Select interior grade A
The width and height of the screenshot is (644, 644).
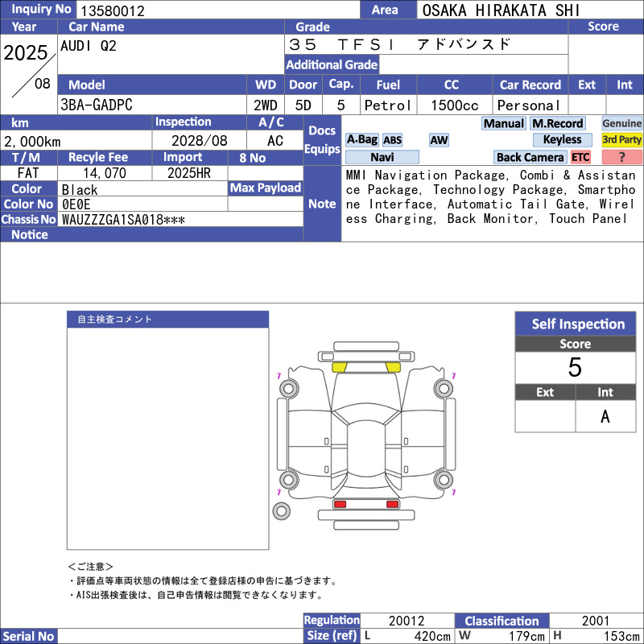[x=605, y=416]
